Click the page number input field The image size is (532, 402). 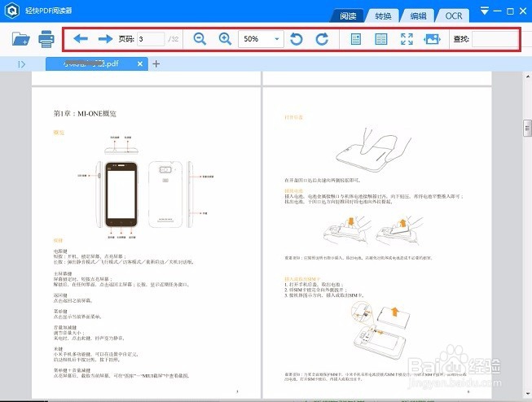coord(151,39)
